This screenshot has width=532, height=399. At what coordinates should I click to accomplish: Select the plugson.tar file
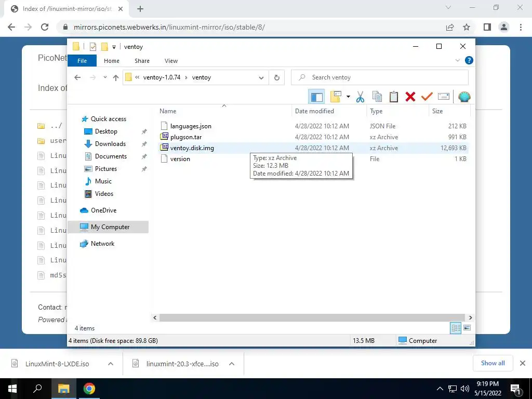pyautogui.click(x=186, y=137)
